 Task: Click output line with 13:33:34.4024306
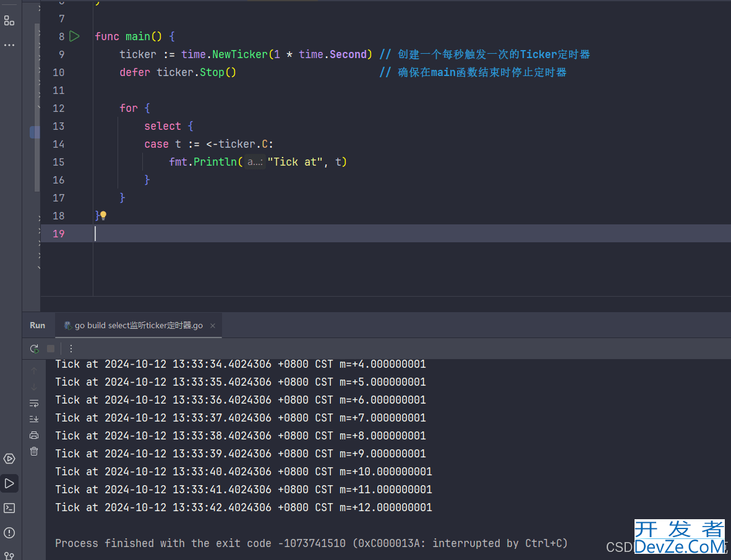coord(241,364)
